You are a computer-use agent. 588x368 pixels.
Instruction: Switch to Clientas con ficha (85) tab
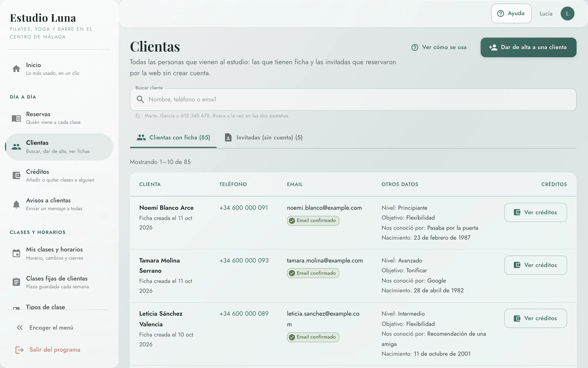[x=173, y=138]
